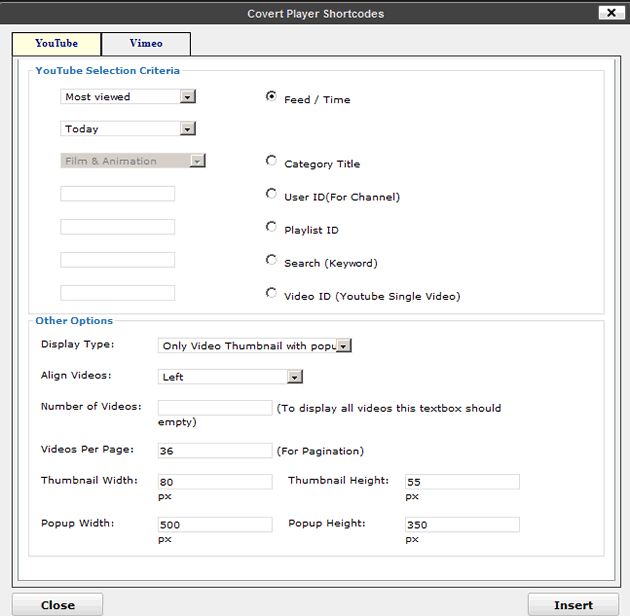This screenshot has height=616, width=630.
Task: Open the Most viewed feed dropdown
Action: 128,97
